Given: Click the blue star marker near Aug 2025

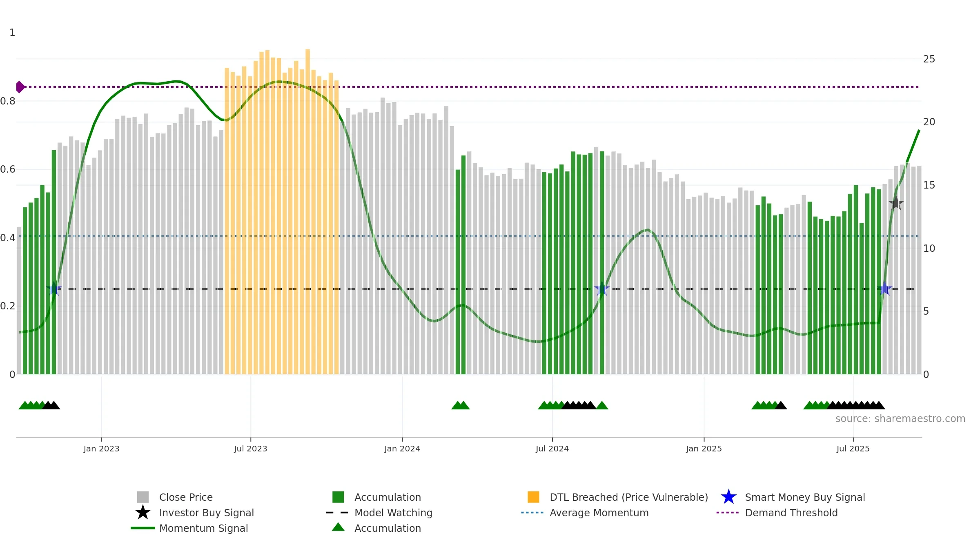Looking at the screenshot, I should (x=884, y=289).
